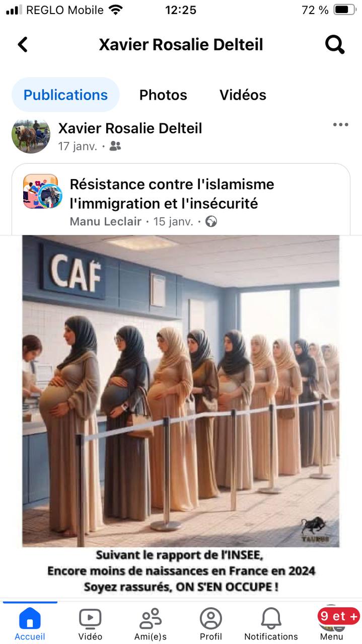Select the Publications tab
362x644 pixels.
pyautogui.click(x=65, y=95)
